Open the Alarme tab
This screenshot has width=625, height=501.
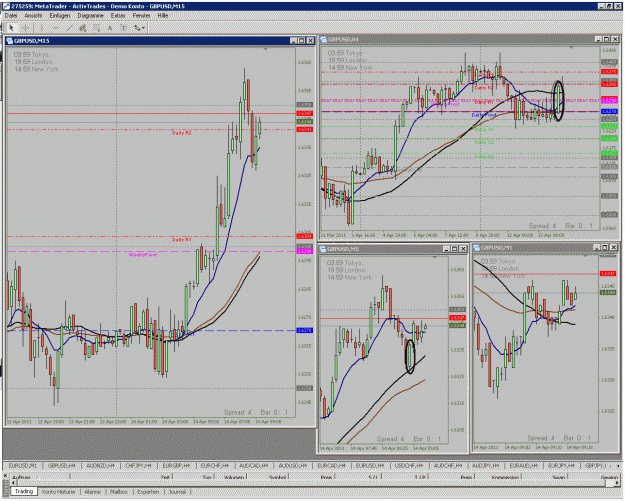(x=92, y=492)
